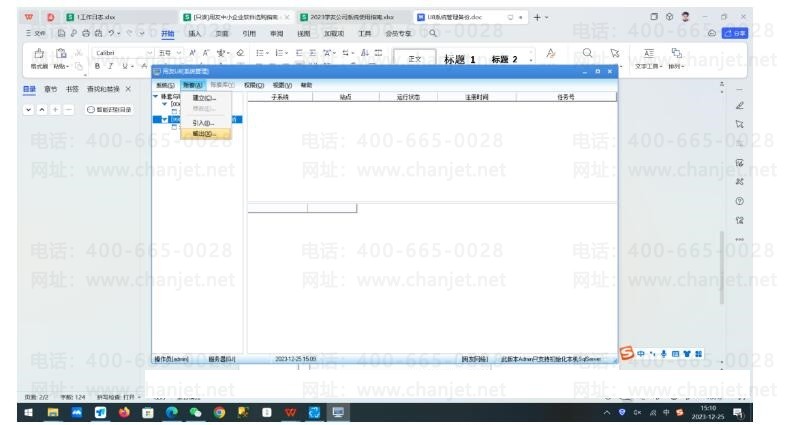
Task: Toggle bold formatting
Action: [97, 66]
